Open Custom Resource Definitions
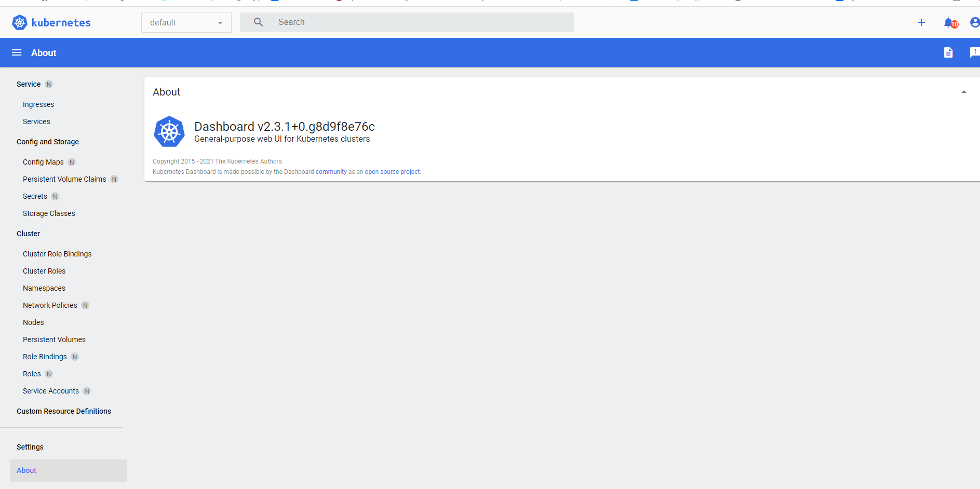 pos(64,411)
